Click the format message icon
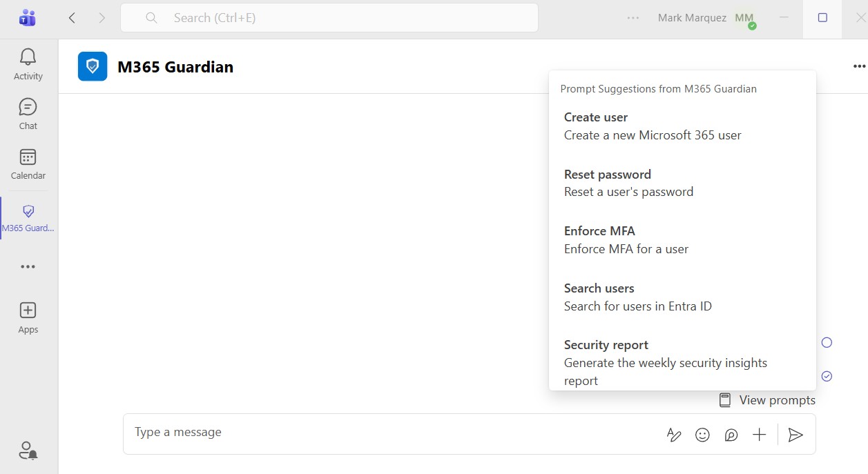Image resolution: width=868 pixels, height=474 pixels. [674, 435]
